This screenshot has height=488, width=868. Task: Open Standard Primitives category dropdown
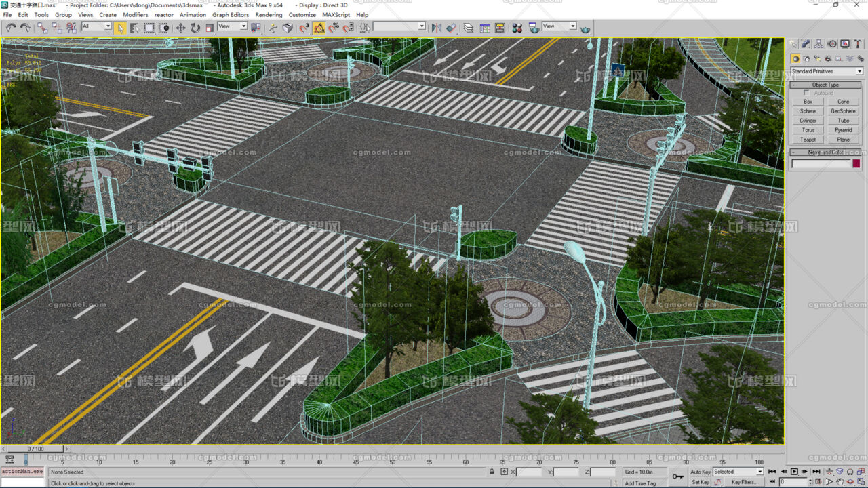pyautogui.click(x=827, y=71)
